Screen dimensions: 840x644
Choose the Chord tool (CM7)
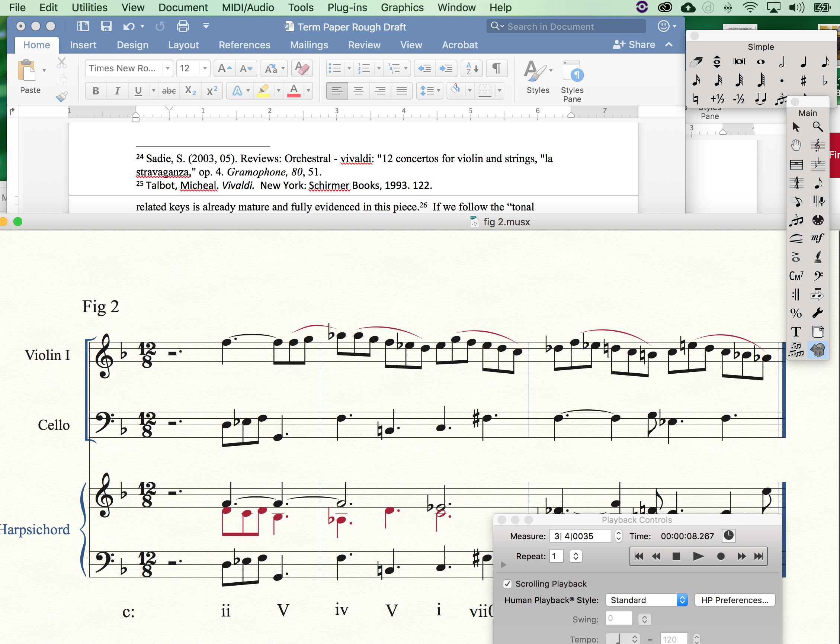[x=796, y=276]
